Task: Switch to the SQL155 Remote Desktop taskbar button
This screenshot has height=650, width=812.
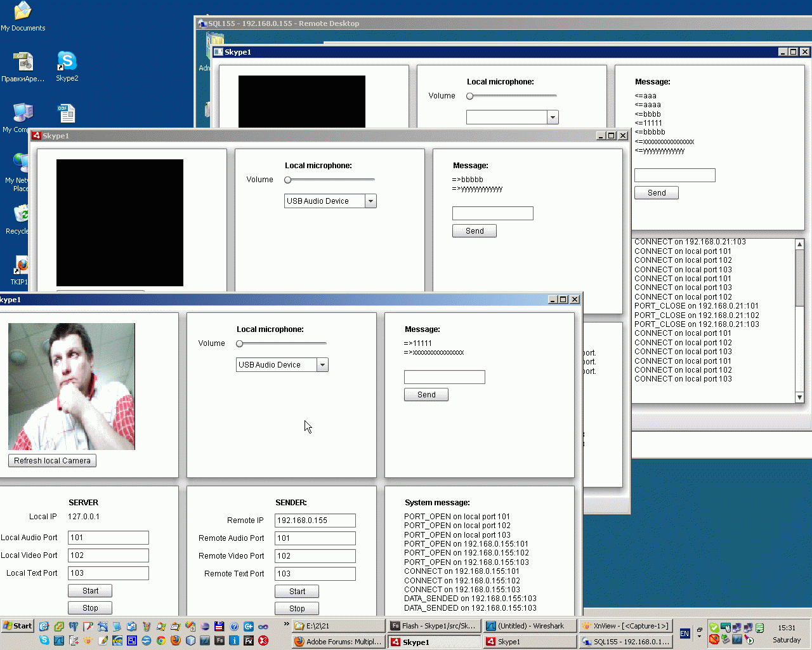Action: pyautogui.click(x=626, y=642)
